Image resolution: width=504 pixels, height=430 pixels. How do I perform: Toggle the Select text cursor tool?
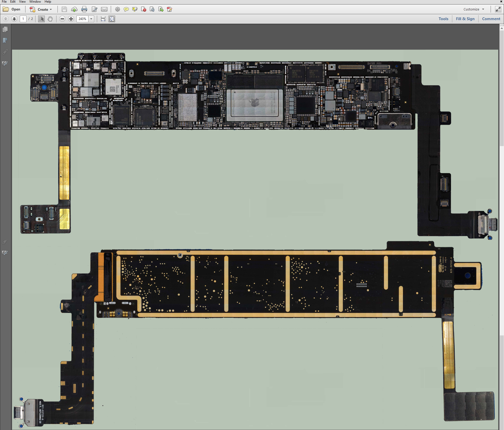pos(41,19)
